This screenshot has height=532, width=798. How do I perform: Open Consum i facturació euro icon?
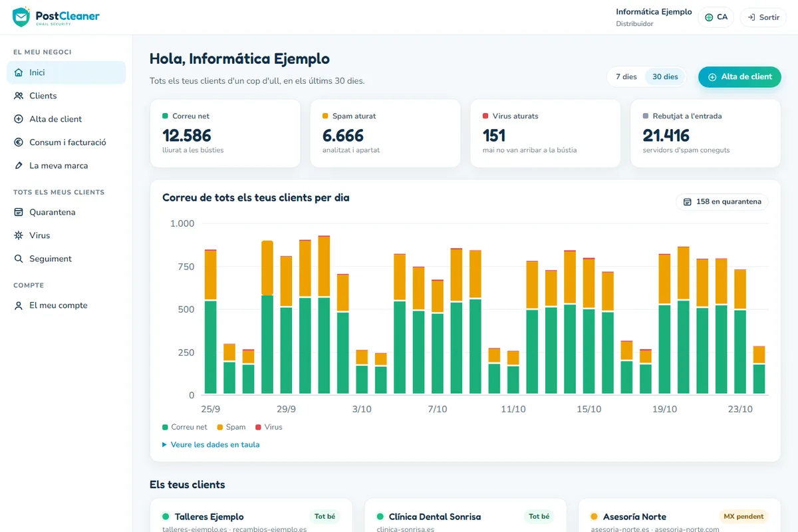[x=19, y=142]
